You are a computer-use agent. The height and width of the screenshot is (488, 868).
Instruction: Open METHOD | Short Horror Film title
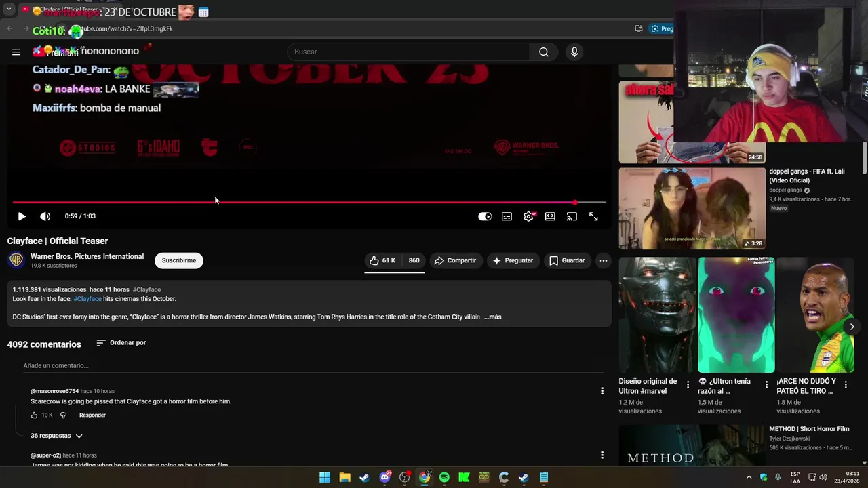tap(809, 429)
